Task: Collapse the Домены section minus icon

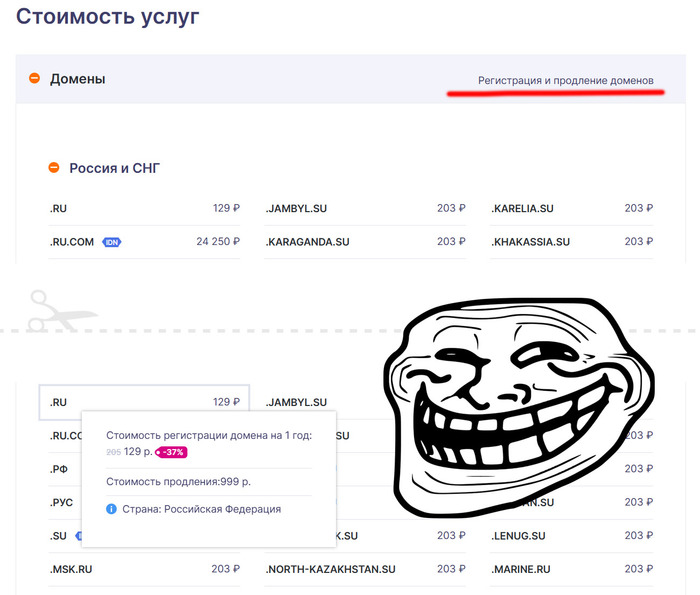Action: click(34, 78)
